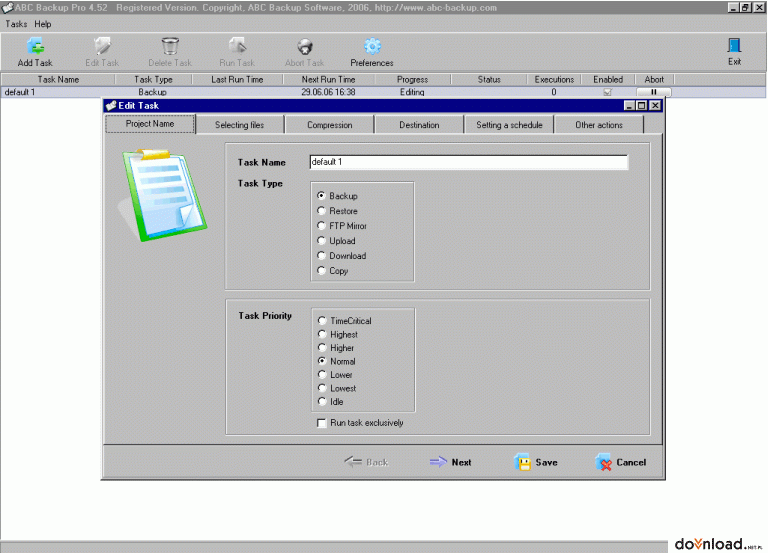Screen dimensions: 768x553
Task: Click the Progress column header
Action: pyautogui.click(x=412, y=79)
